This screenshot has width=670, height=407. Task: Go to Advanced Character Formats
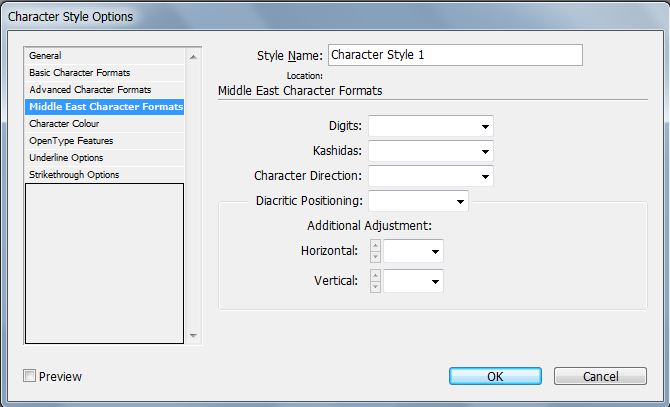click(x=88, y=90)
